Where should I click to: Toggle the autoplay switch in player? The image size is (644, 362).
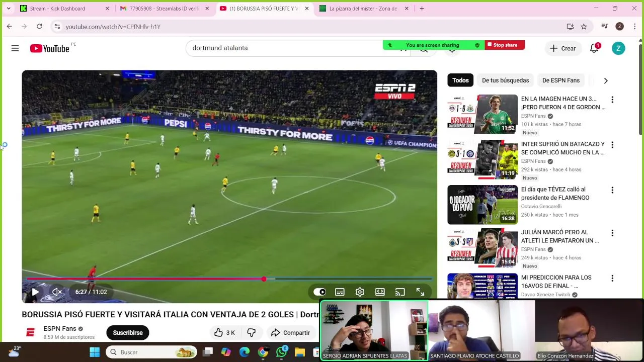319,292
